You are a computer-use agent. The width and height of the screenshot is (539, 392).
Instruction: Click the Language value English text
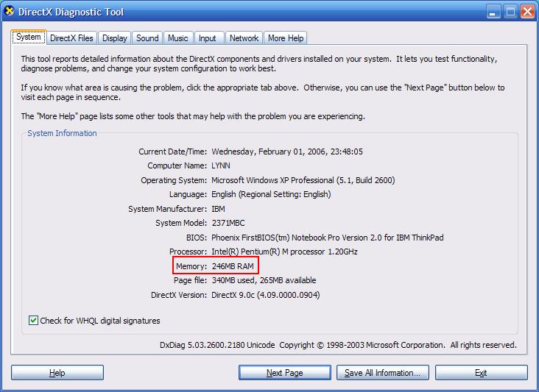point(271,194)
